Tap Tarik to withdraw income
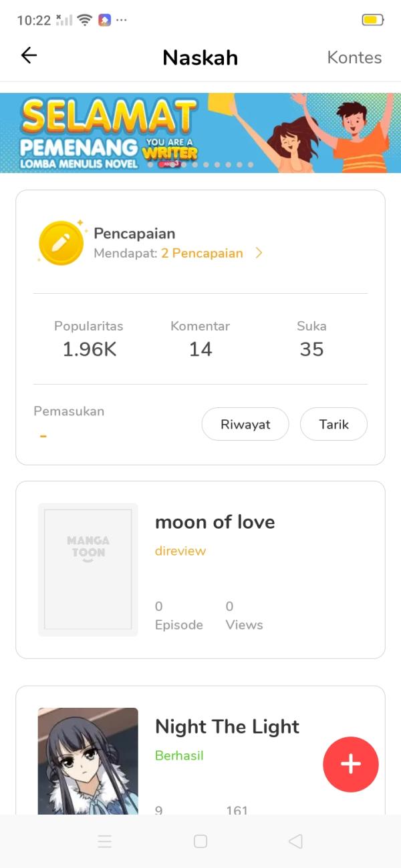 tap(333, 424)
